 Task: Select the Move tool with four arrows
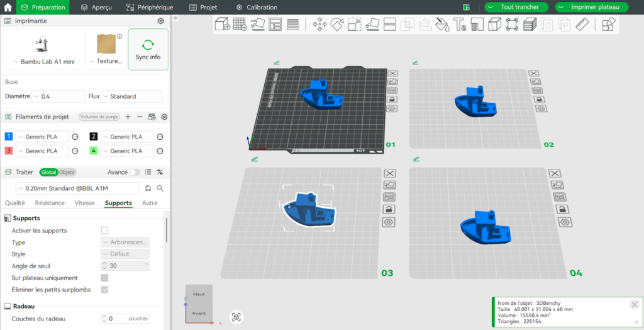tap(319, 25)
